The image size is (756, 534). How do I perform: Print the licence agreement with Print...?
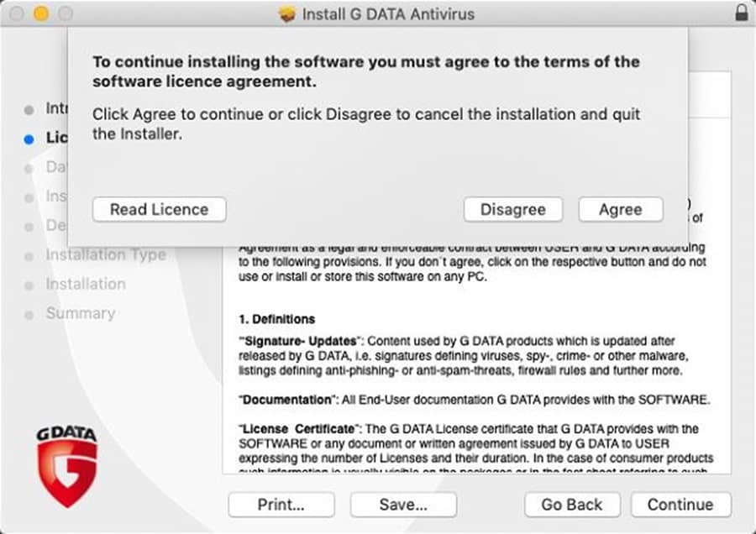coord(281,505)
